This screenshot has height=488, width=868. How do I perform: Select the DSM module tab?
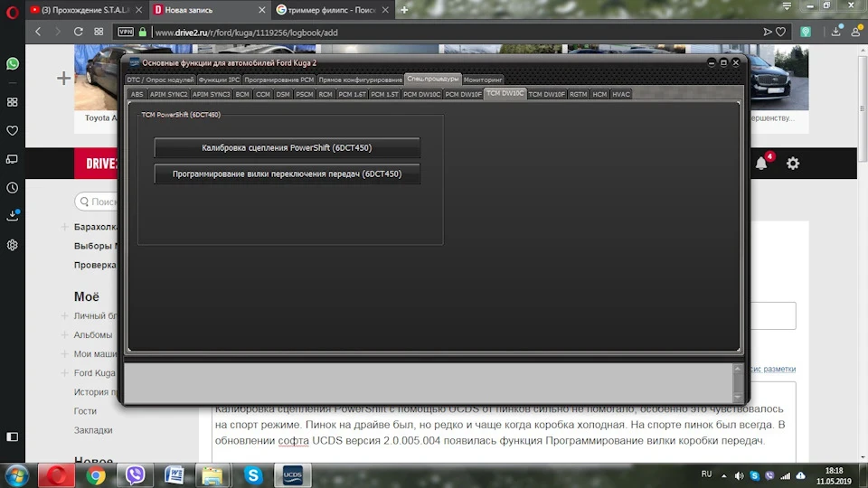283,94
